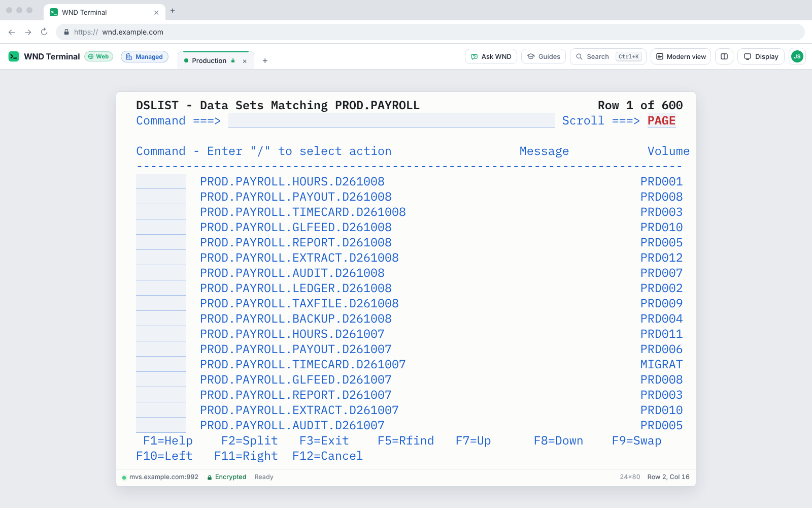This screenshot has height=508, width=812.
Task: Open Ask WND assistant
Action: (491, 56)
